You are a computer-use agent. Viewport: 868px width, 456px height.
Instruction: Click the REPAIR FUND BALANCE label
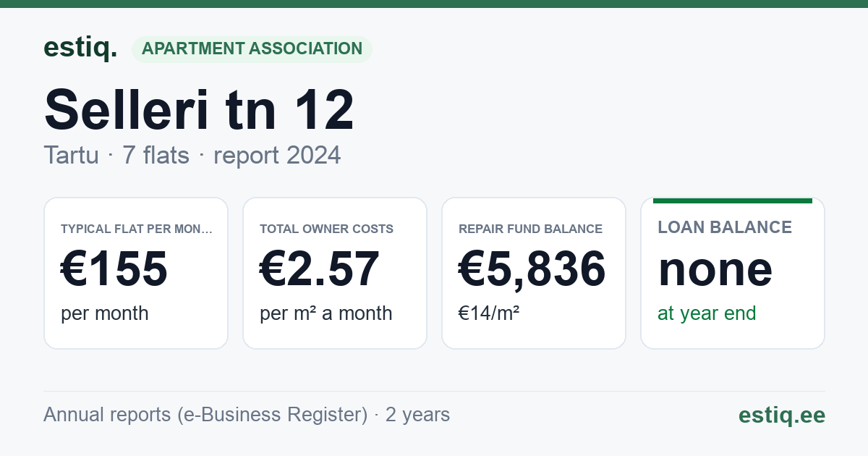click(531, 229)
